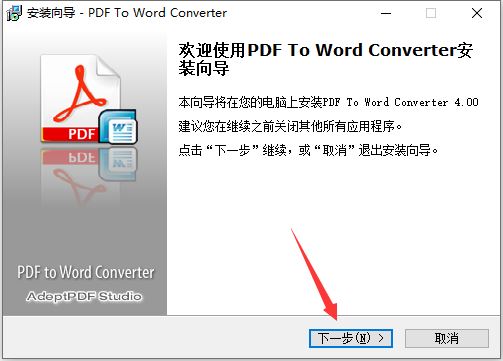The width and height of the screenshot is (503, 361).
Task: Click the red arrow annotation
Action: 314,274
